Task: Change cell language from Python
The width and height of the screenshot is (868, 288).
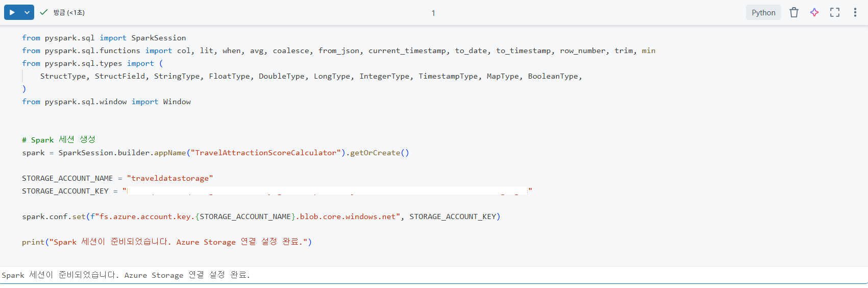Action: [763, 13]
